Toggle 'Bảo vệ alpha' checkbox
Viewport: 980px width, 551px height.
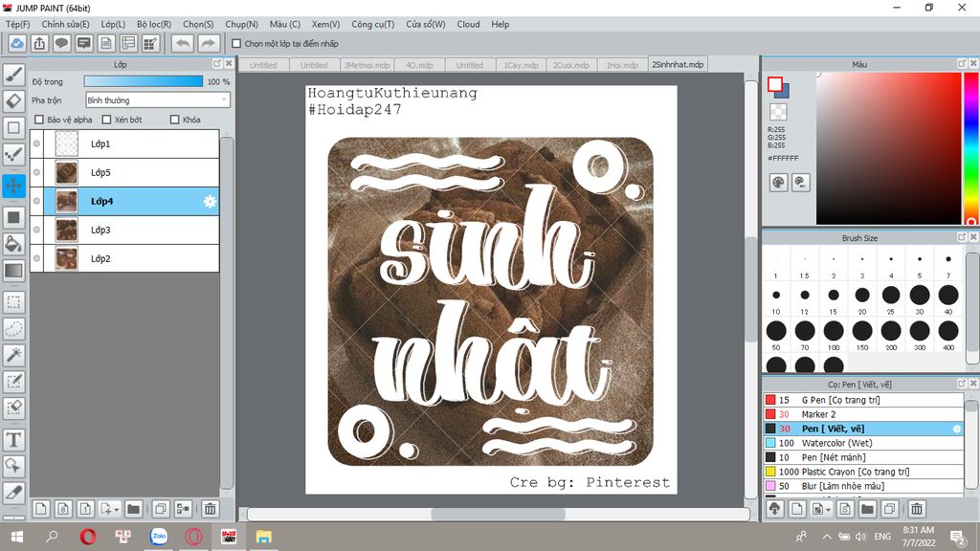click(x=39, y=120)
